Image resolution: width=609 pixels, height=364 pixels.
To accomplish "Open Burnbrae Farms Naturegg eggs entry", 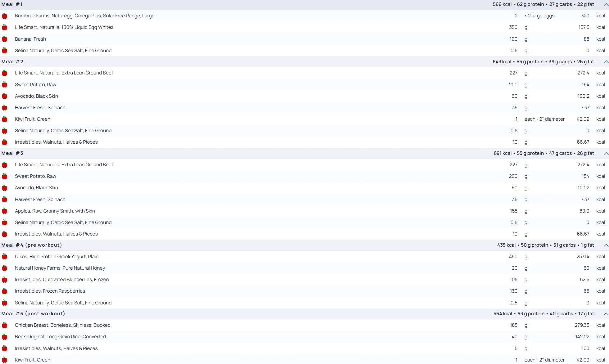I will [84, 16].
